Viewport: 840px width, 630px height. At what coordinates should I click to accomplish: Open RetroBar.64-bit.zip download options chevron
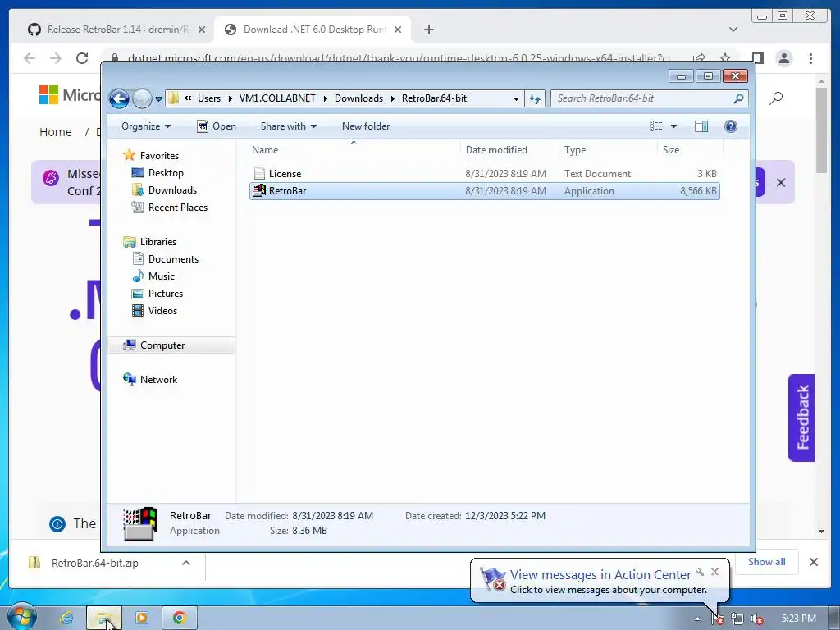[186, 563]
